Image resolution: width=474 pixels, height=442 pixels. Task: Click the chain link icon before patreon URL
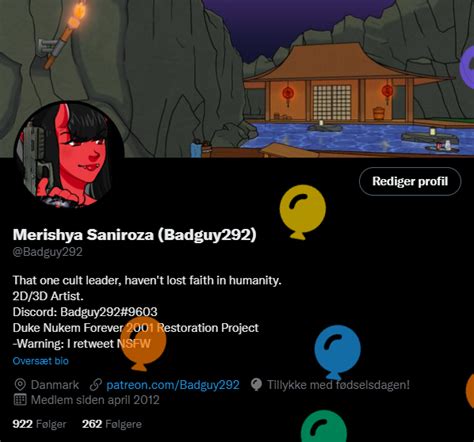coord(96,385)
